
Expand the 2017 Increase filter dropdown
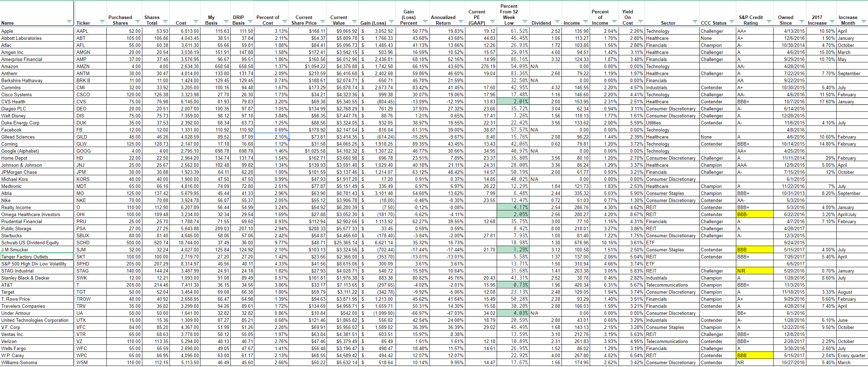(832, 22)
